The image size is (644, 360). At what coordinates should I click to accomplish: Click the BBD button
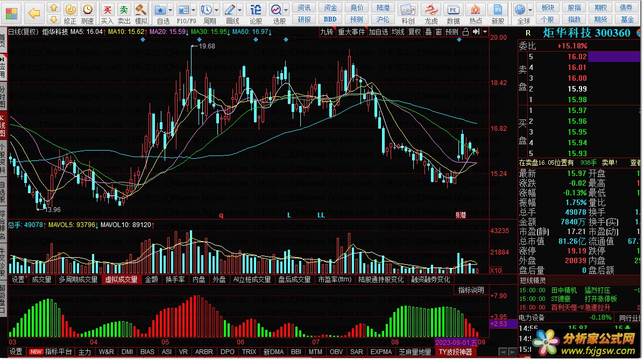click(330, 19)
